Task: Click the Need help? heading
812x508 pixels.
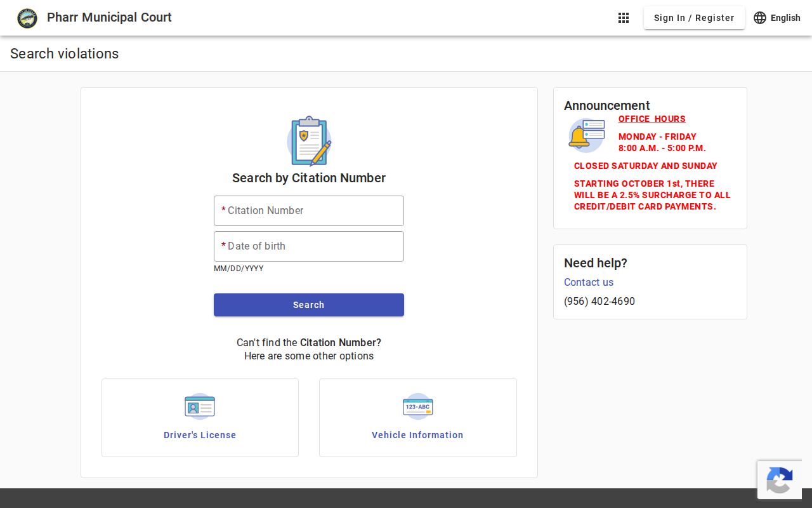Action: point(596,263)
